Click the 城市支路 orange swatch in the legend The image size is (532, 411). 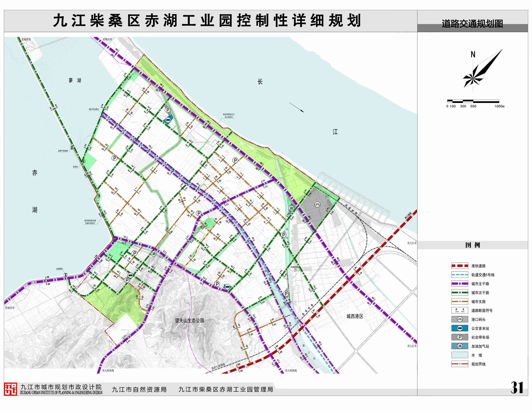coord(460,301)
